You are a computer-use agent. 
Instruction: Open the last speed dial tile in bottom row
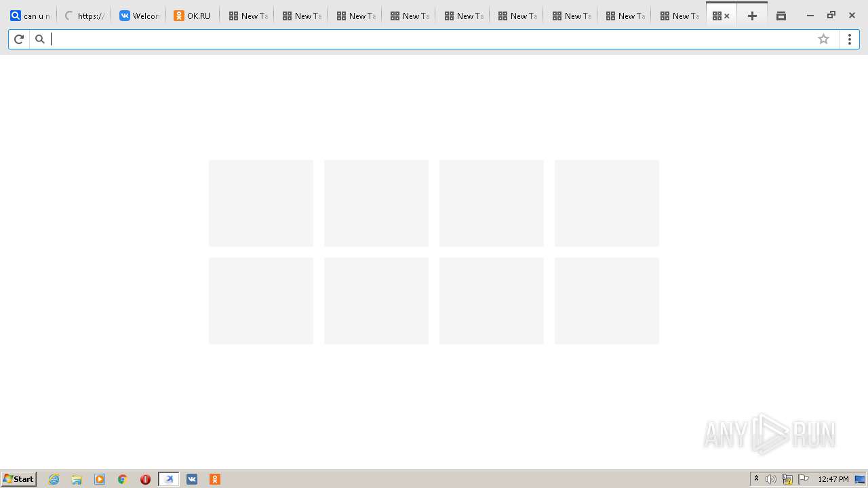coord(607,301)
